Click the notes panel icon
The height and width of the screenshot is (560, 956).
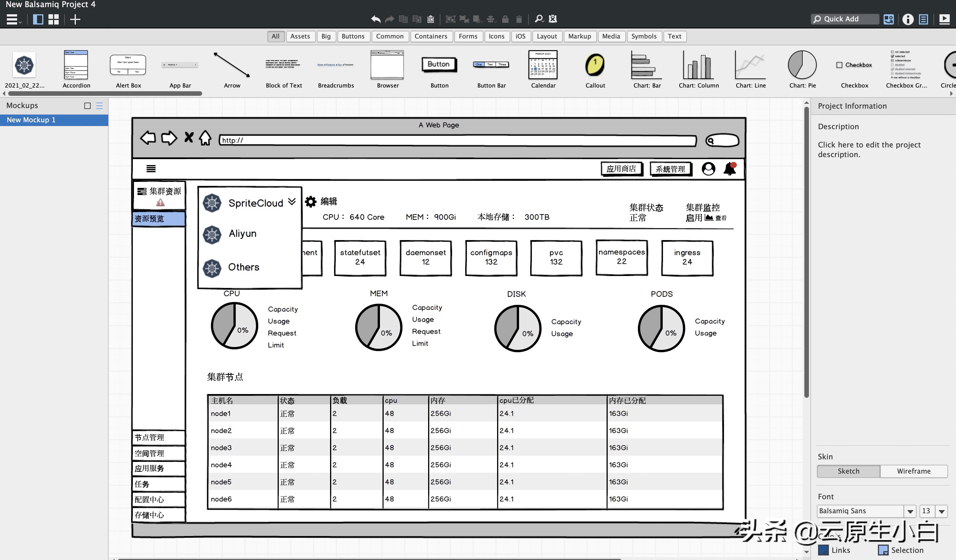click(924, 19)
